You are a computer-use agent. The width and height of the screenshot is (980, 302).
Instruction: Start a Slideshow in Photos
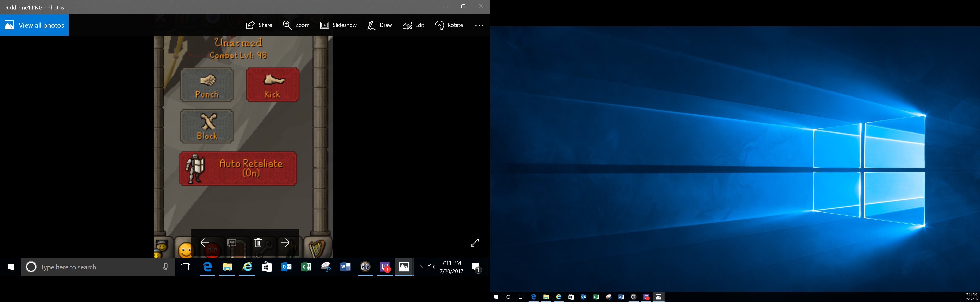338,25
